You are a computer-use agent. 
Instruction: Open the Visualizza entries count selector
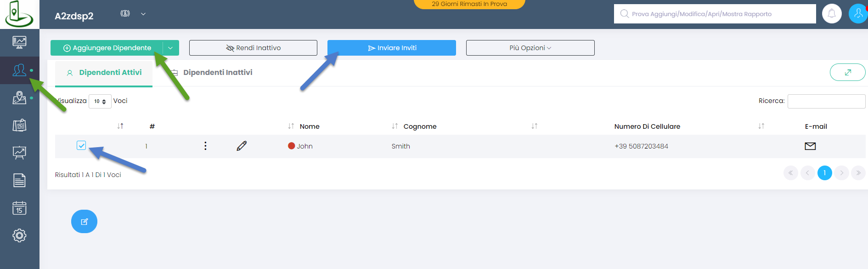point(100,101)
